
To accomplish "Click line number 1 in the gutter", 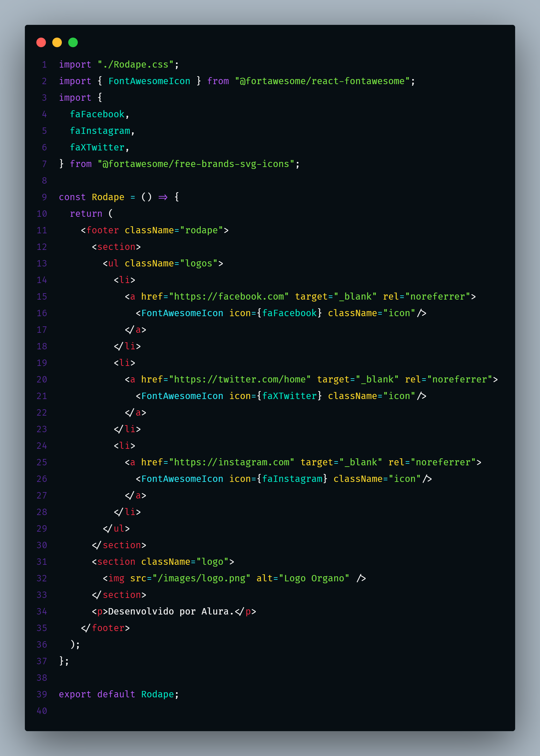I will [x=45, y=64].
